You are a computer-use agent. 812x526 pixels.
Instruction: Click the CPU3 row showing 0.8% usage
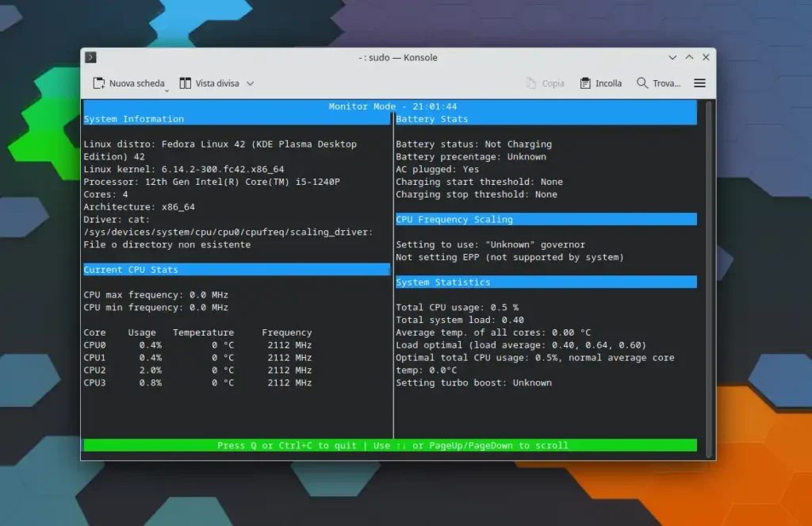tap(197, 382)
